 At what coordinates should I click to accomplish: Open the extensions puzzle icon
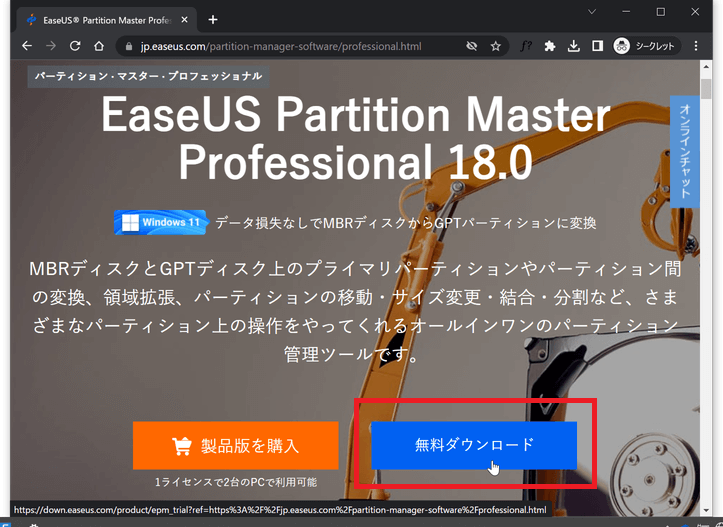pos(550,46)
